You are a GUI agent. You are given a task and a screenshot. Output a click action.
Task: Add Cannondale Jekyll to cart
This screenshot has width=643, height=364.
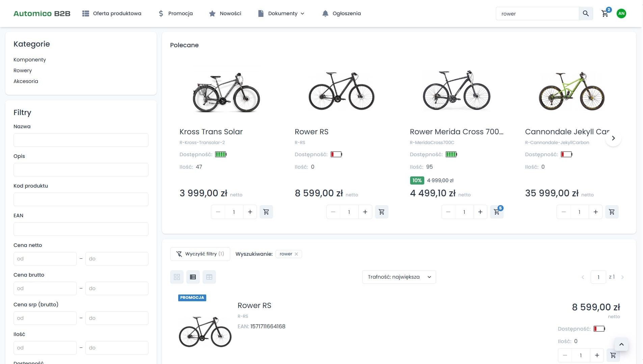click(x=612, y=212)
